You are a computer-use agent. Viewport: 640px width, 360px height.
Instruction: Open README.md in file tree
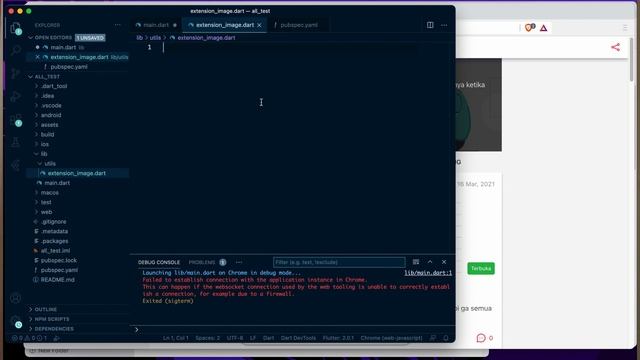58,280
